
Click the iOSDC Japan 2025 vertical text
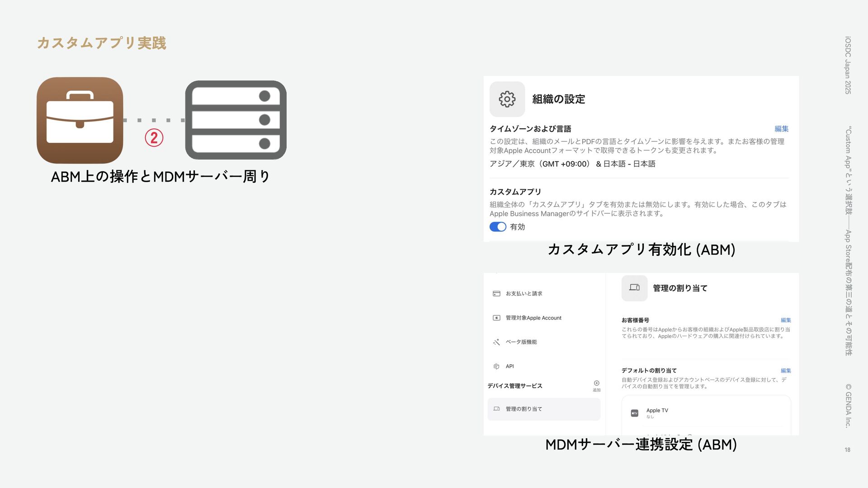pos(848,65)
